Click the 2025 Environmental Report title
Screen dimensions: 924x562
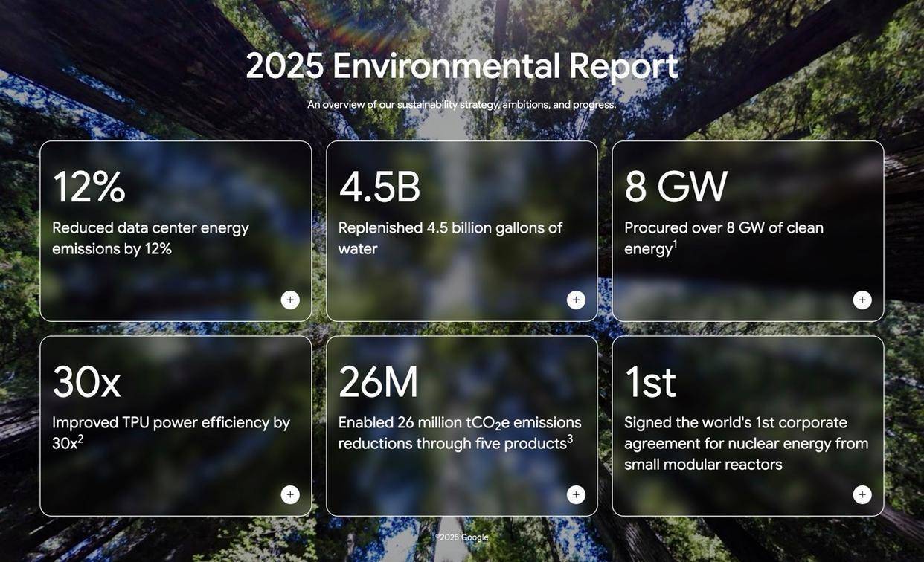[461, 66]
